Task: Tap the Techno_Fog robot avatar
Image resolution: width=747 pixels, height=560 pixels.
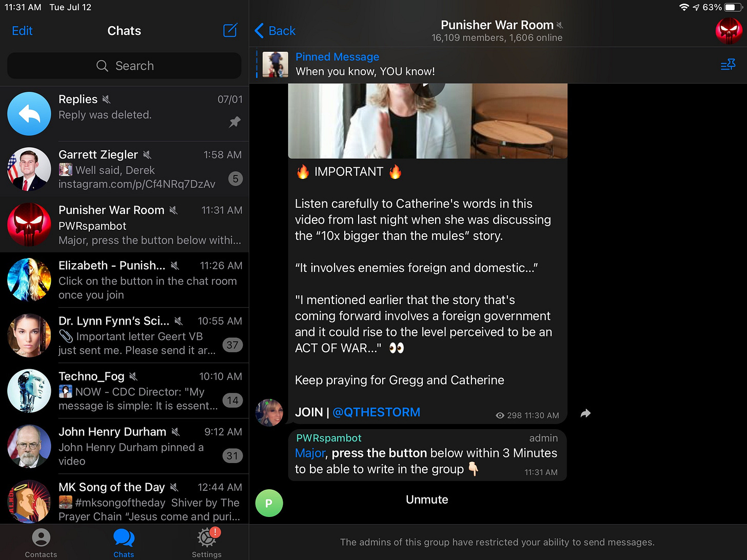Action: [x=29, y=391]
